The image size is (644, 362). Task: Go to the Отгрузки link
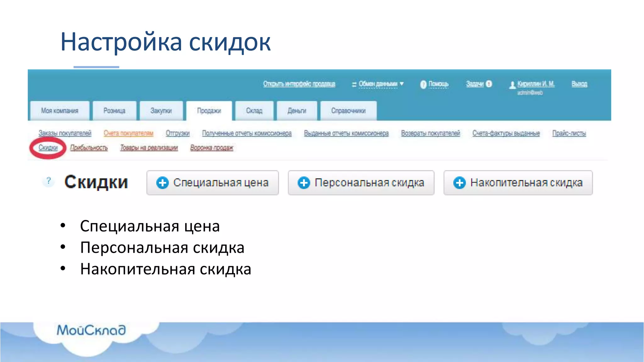178,133
